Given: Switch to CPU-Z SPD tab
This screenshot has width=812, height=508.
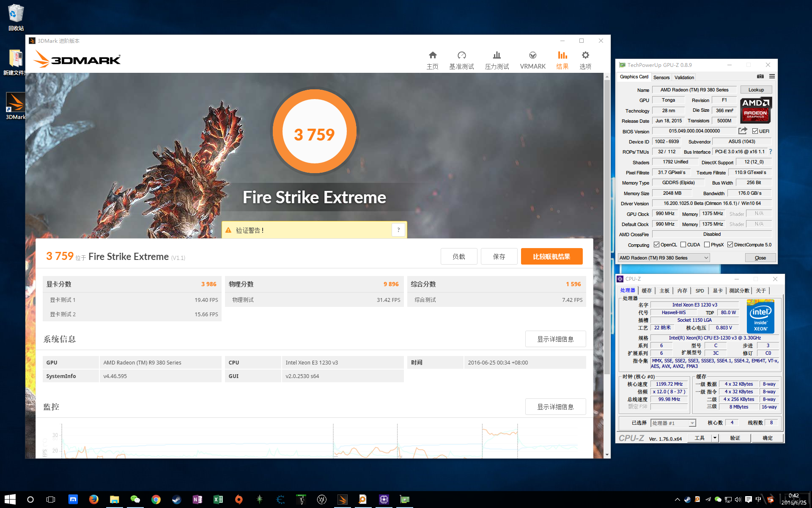Looking at the screenshot, I should point(700,291).
